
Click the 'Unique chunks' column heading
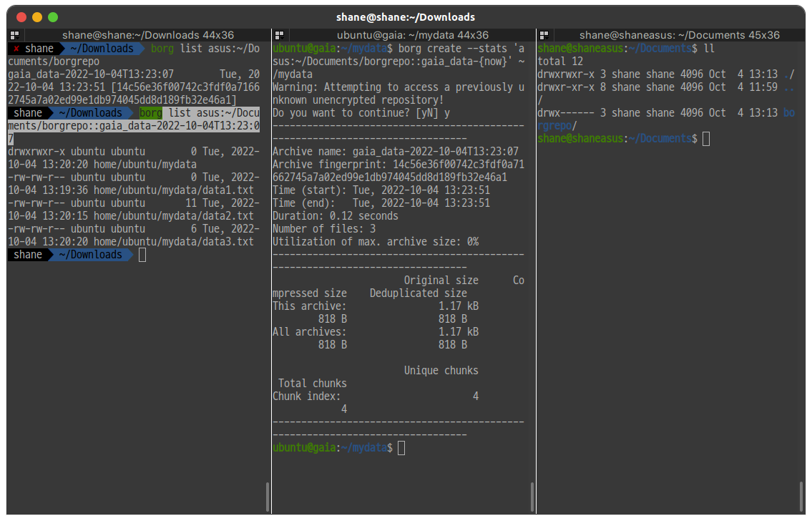pyautogui.click(x=441, y=371)
